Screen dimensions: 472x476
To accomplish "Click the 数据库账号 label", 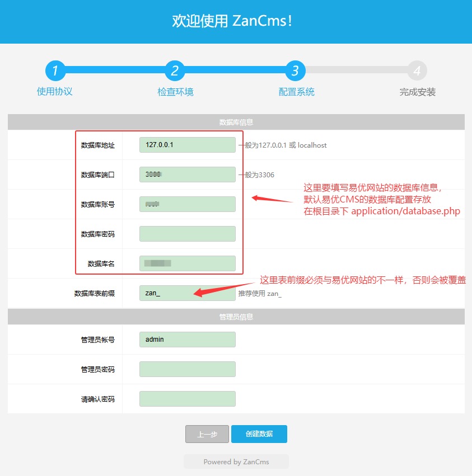I will click(98, 205).
